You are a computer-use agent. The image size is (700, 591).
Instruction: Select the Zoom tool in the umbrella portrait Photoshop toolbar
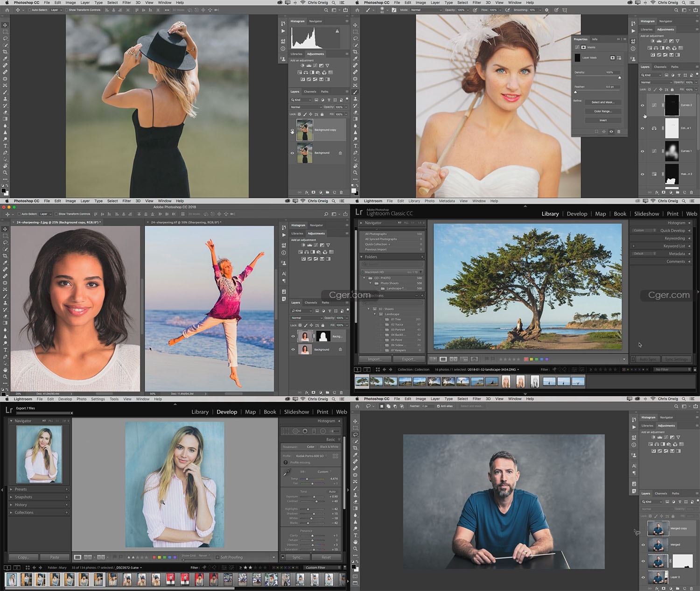355,172
